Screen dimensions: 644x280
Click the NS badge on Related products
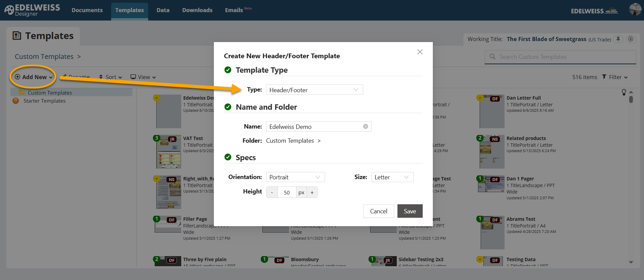495,139
